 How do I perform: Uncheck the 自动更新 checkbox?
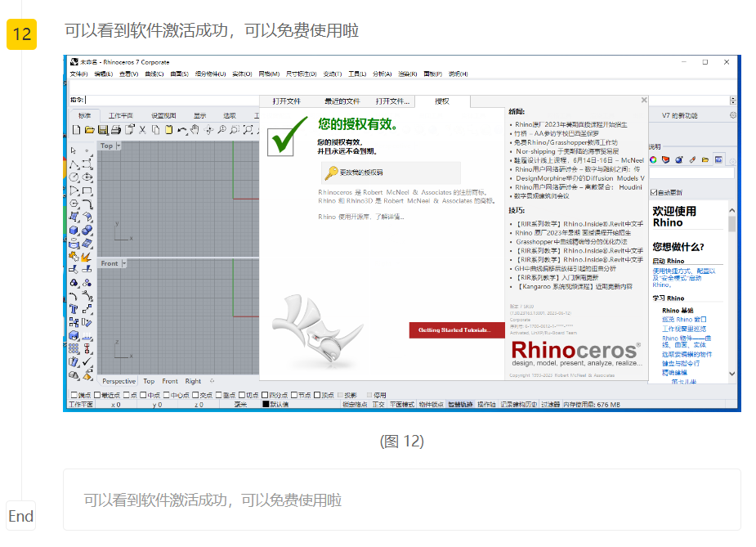click(654, 192)
